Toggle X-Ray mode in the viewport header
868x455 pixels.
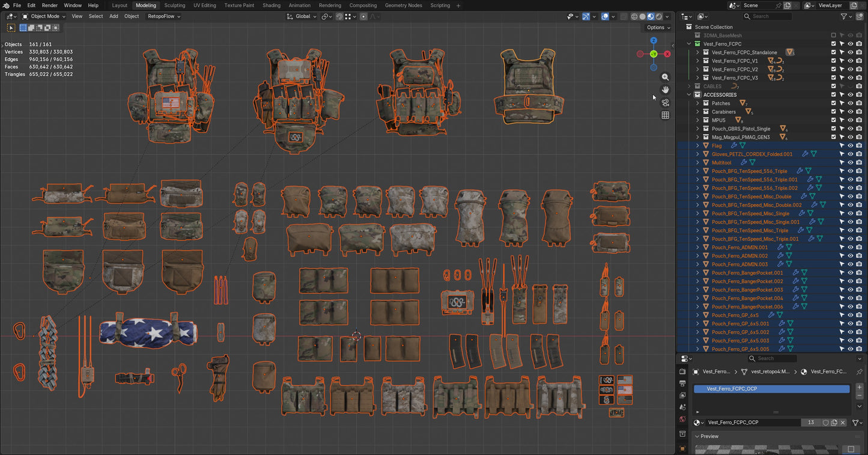pyautogui.click(x=623, y=16)
